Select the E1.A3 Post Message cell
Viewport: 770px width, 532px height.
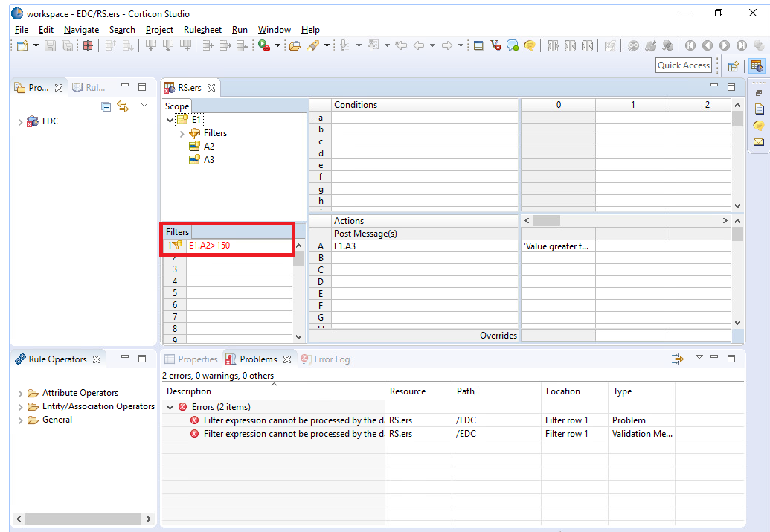[x=425, y=246]
